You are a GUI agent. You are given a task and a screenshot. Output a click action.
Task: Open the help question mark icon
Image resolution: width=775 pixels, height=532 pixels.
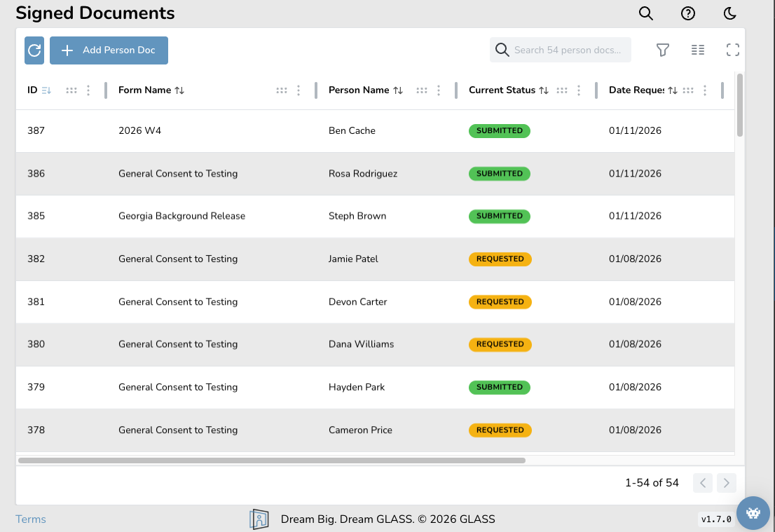click(x=687, y=13)
